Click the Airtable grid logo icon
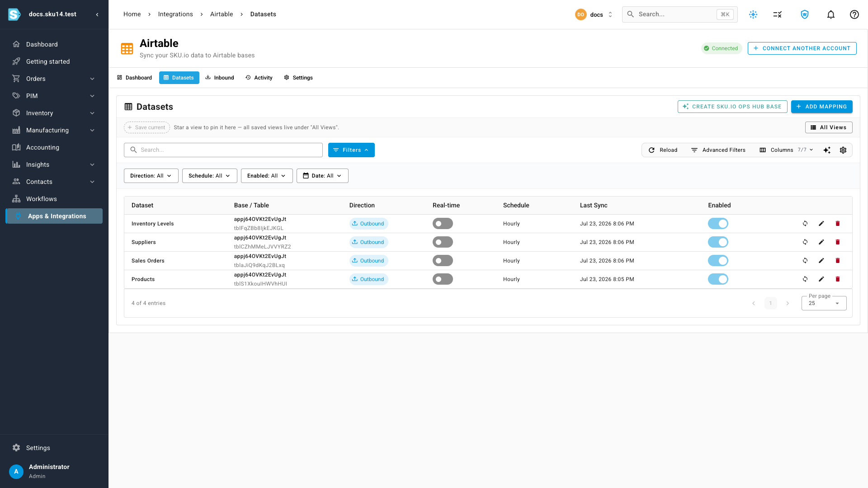 click(127, 49)
